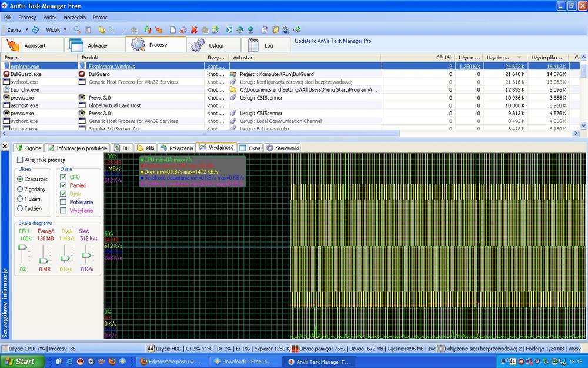The height and width of the screenshot is (368, 588).
Task: Click the refresh icon beside Zapisz
Action: pyautogui.click(x=36, y=29)
